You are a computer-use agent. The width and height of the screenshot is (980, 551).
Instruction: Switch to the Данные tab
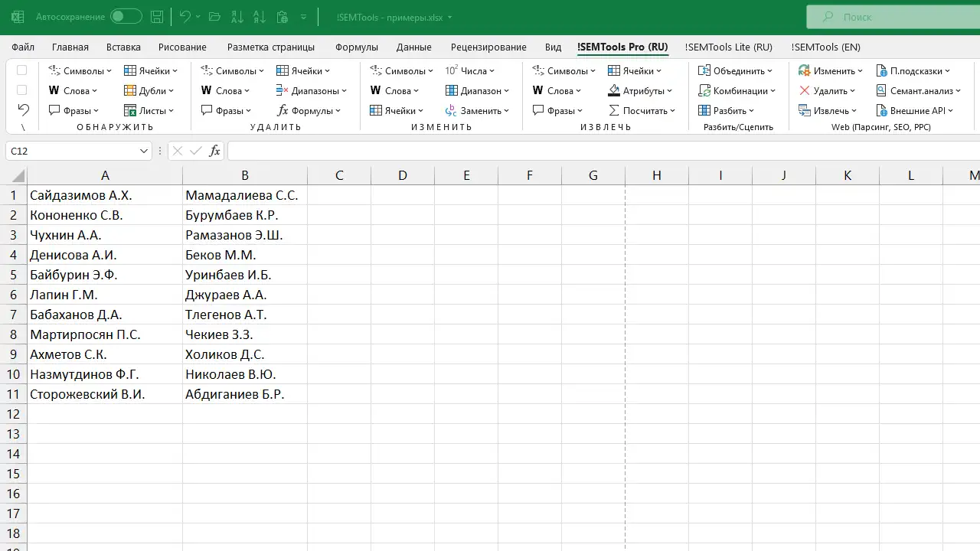point(414,47)
